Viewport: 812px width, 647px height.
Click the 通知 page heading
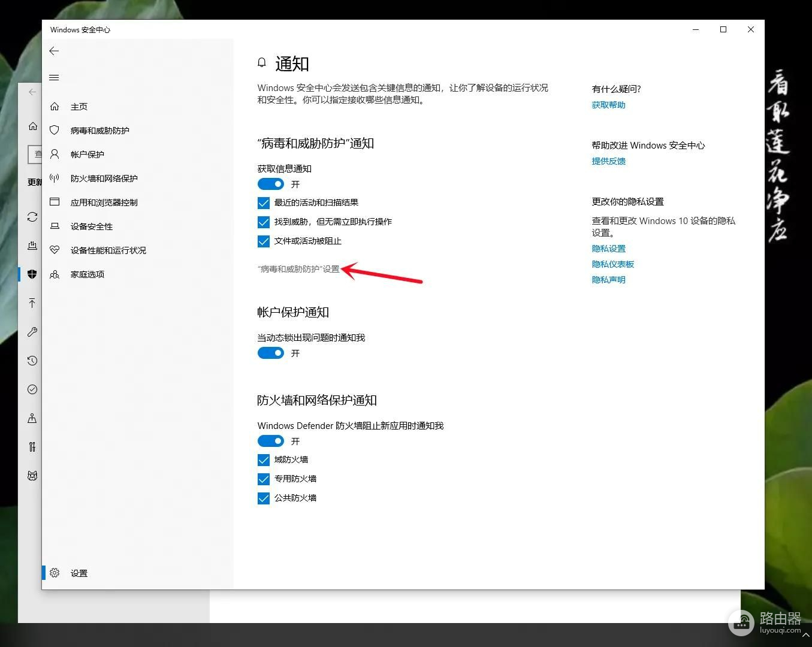pyautogui.click(x=292, y=64)
